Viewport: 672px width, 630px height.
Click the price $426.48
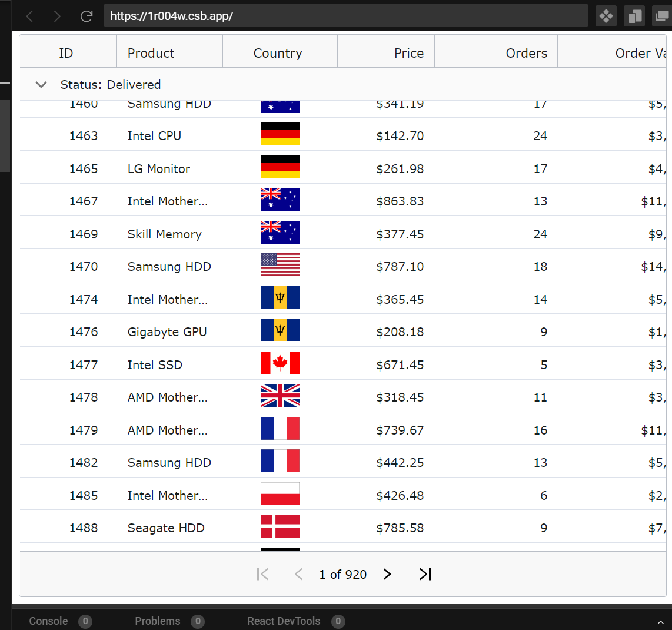click(x=400, y=496)
